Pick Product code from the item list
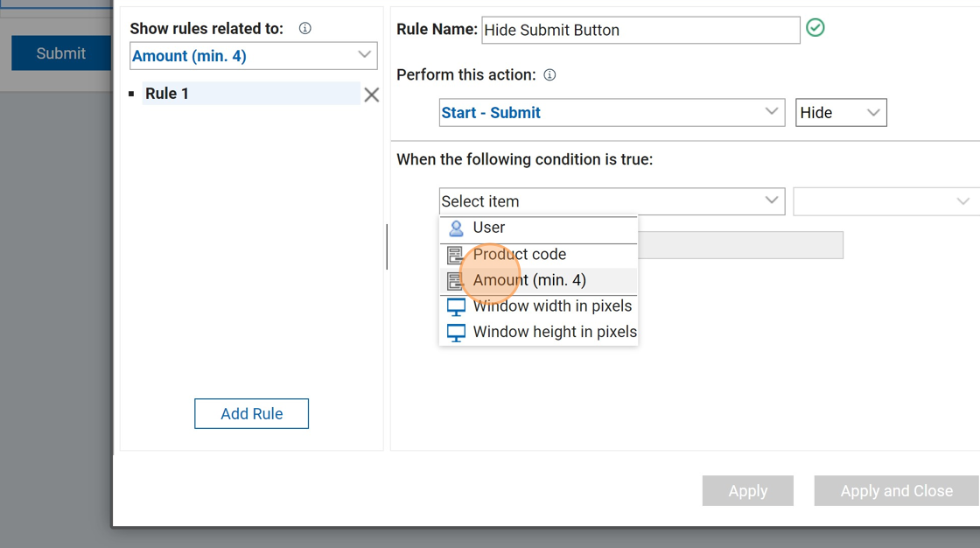This screenshot has height=548, width=980. coord(519,255)
